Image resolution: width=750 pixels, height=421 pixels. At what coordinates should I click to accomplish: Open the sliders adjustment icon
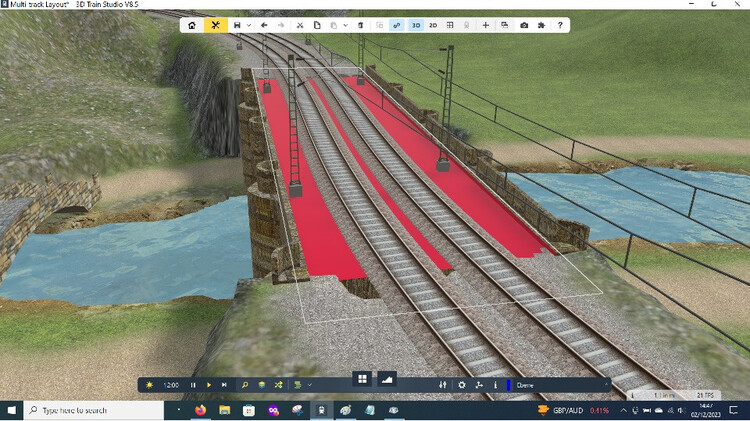click(x=443, y=385)
